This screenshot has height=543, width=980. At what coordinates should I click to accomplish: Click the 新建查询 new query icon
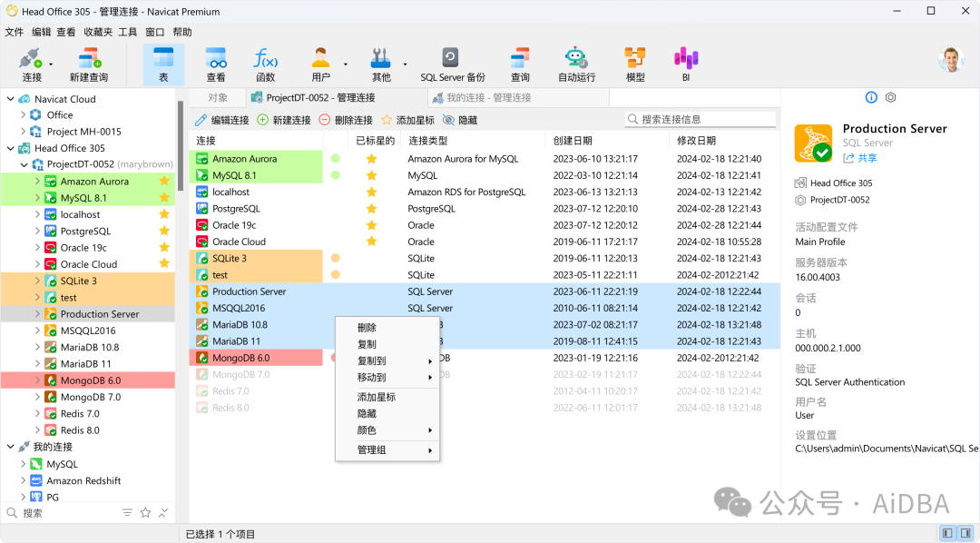point(89,59)
